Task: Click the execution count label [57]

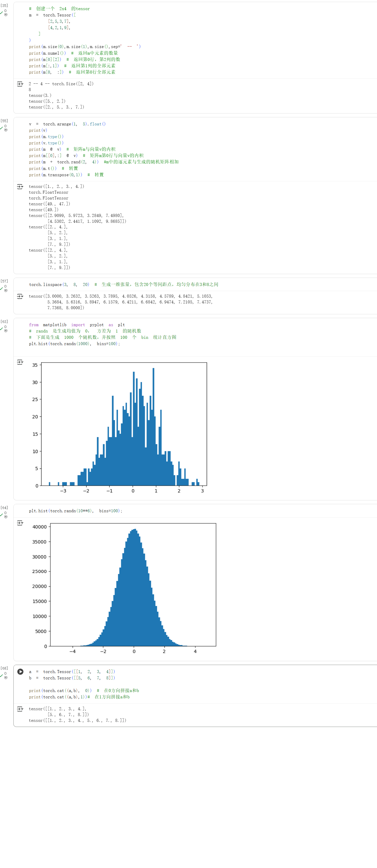Action: 4,281
